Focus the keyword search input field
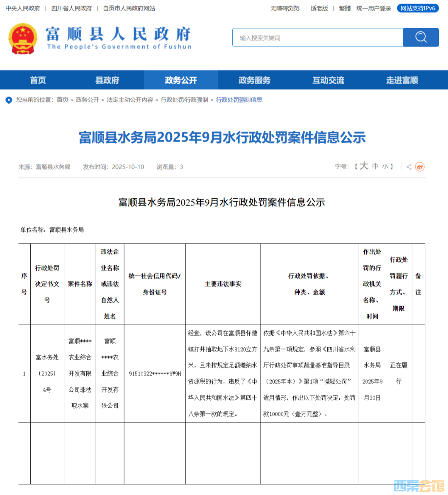This screenshot has height=495, width=448. pyautogui.click(x=317, y=38)
